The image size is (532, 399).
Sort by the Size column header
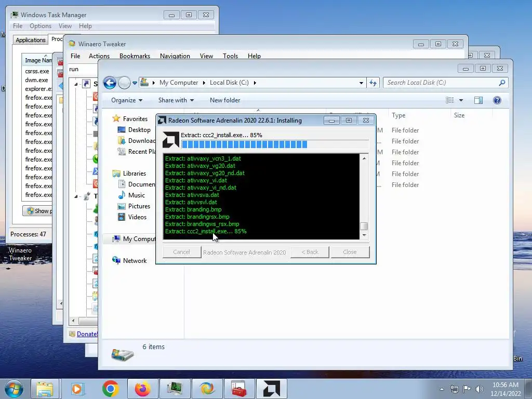click(x=459, y=115)
